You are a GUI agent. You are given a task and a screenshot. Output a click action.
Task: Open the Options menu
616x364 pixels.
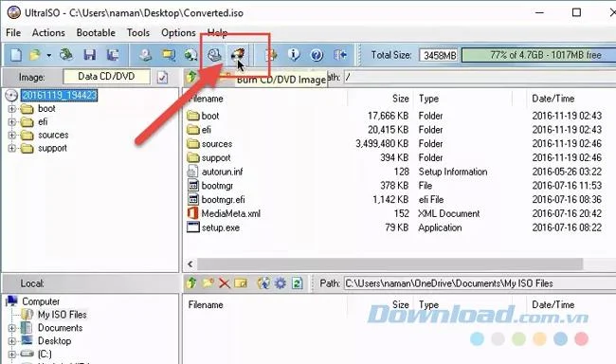click(x=178, y=32)
